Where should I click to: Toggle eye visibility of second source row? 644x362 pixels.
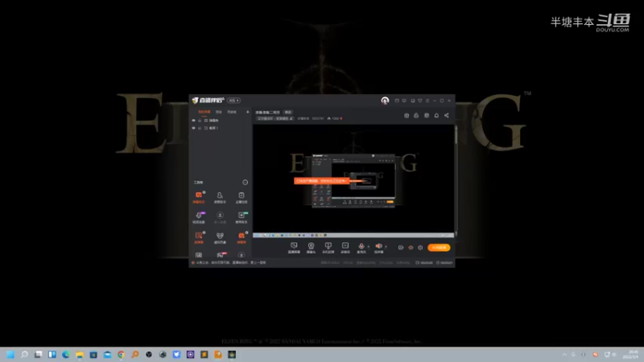(x=194, y=128)
